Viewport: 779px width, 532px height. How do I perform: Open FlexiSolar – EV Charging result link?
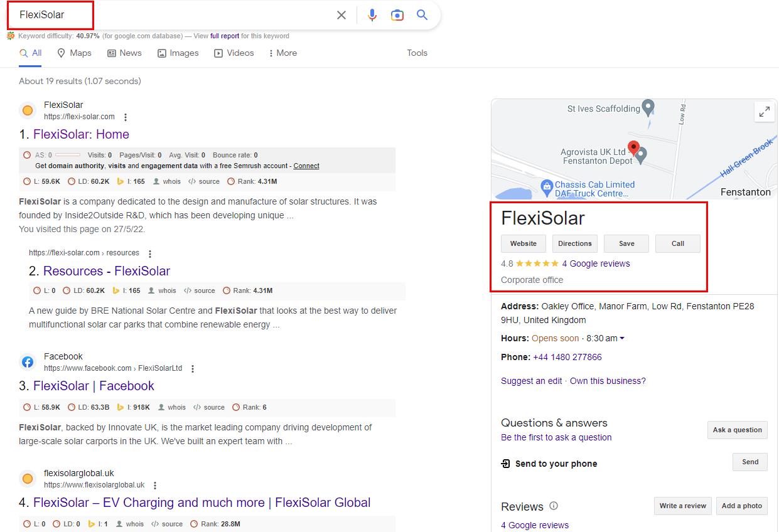coord(201,503)
